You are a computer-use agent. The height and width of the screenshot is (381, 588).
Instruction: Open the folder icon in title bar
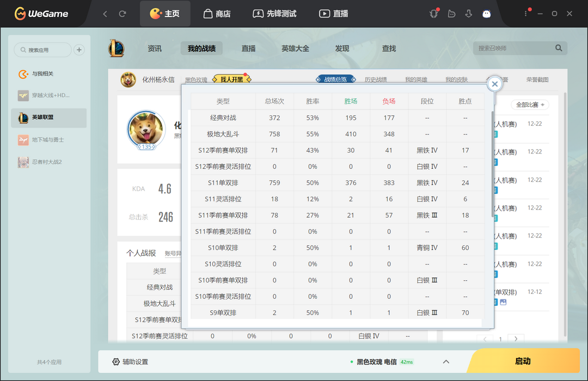point(451,14)
